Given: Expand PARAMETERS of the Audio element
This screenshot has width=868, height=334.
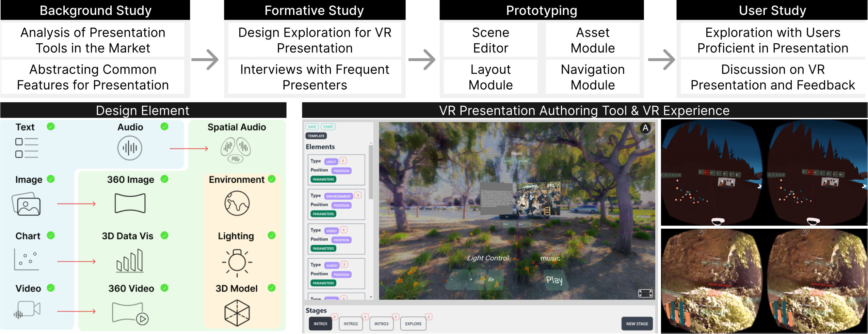Looking at the screenshot, I should [x=323, y=283].
